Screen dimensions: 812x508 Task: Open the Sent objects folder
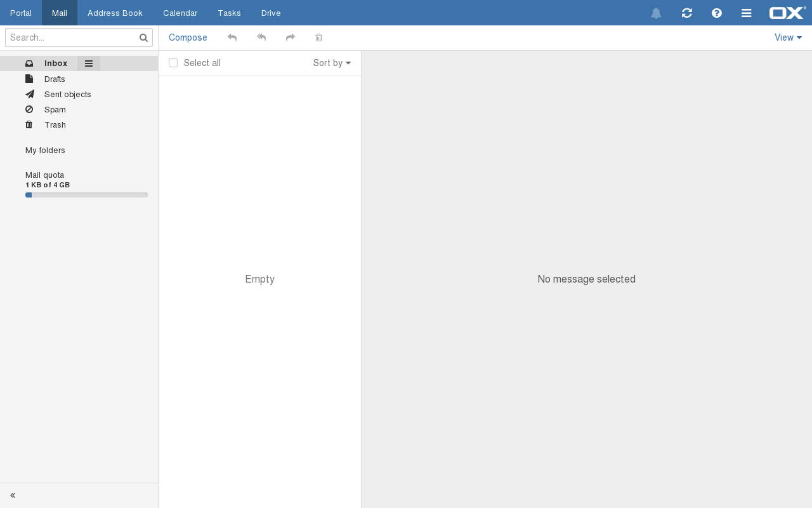pyautogui.click(x=67, y=94)
